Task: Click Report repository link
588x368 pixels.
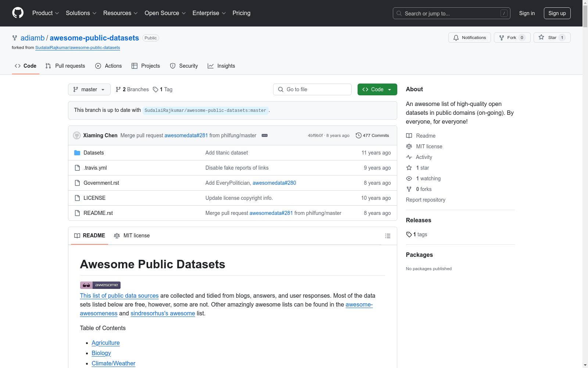Action: coord(426,200)
